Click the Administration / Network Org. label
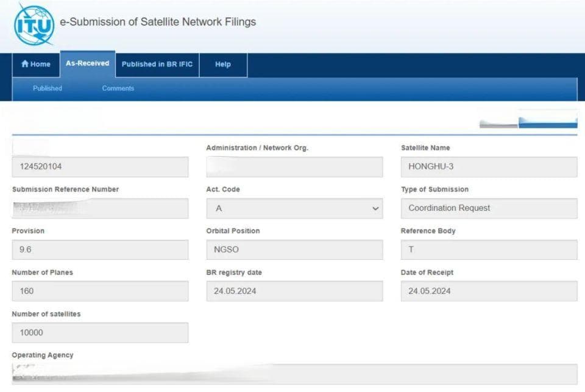Viewport: 585px width, 392px height. [x=257, y=148]
